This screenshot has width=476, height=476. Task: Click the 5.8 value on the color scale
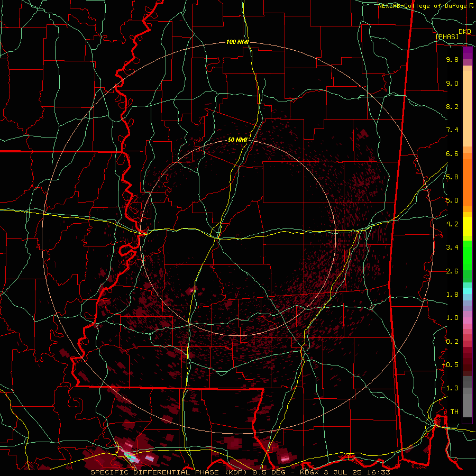(452, 177)
